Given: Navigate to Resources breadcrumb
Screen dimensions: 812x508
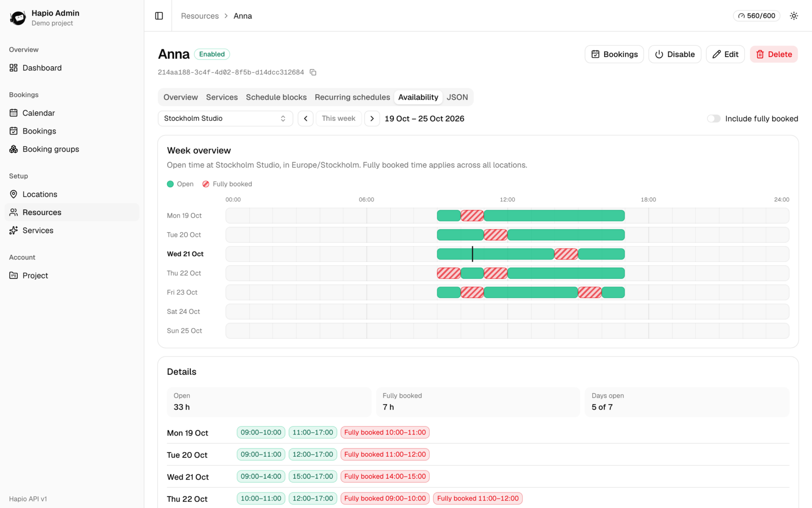Looking at the screenshot, I should click(x=200, y=16).
